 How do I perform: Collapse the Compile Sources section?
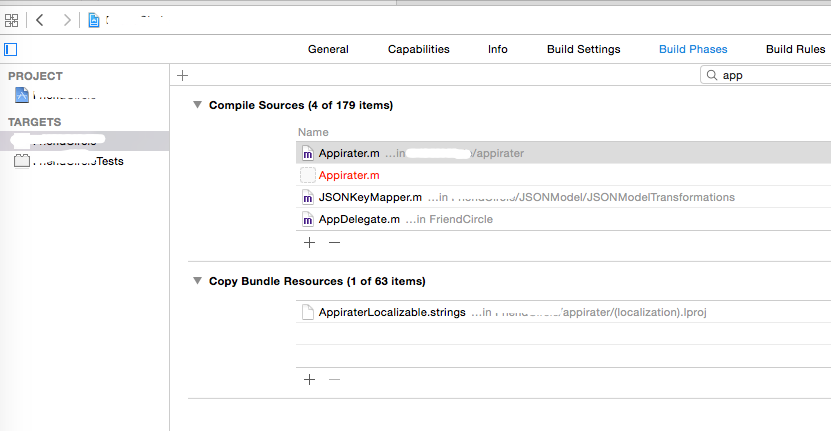click(197, 105)
